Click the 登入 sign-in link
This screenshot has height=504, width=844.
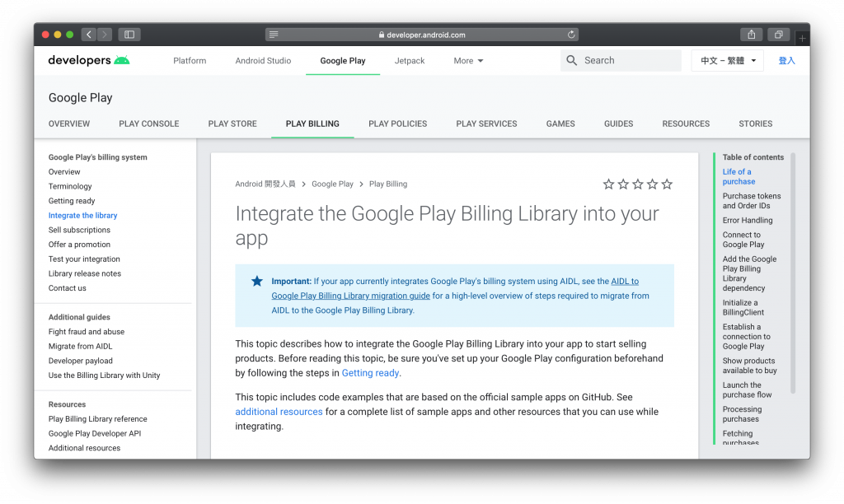[786, 61]
